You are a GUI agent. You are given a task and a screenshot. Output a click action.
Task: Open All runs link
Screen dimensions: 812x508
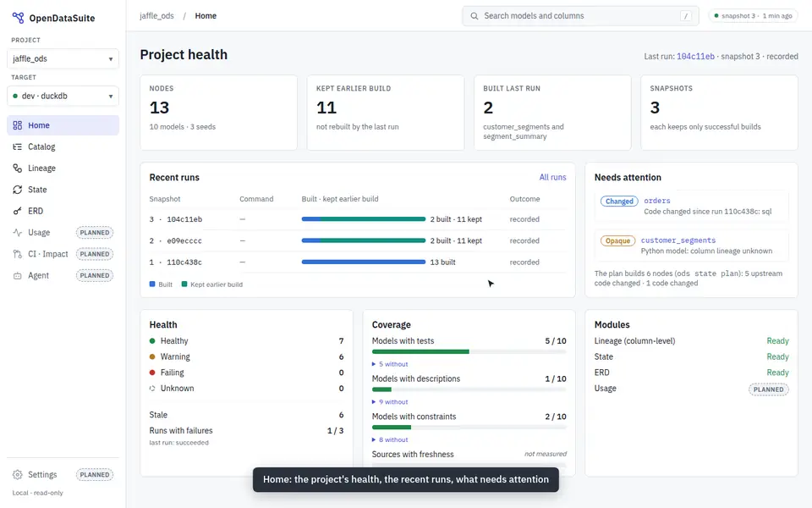[552, 177]
